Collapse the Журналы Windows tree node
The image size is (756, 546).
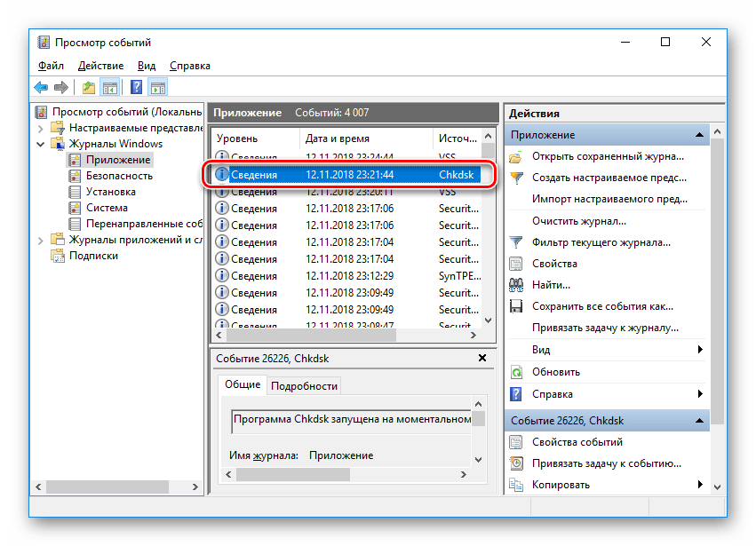(40, 144)
